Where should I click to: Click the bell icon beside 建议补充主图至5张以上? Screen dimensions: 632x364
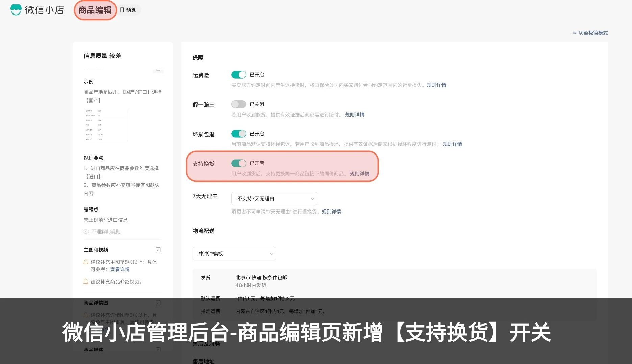(86, 262)
